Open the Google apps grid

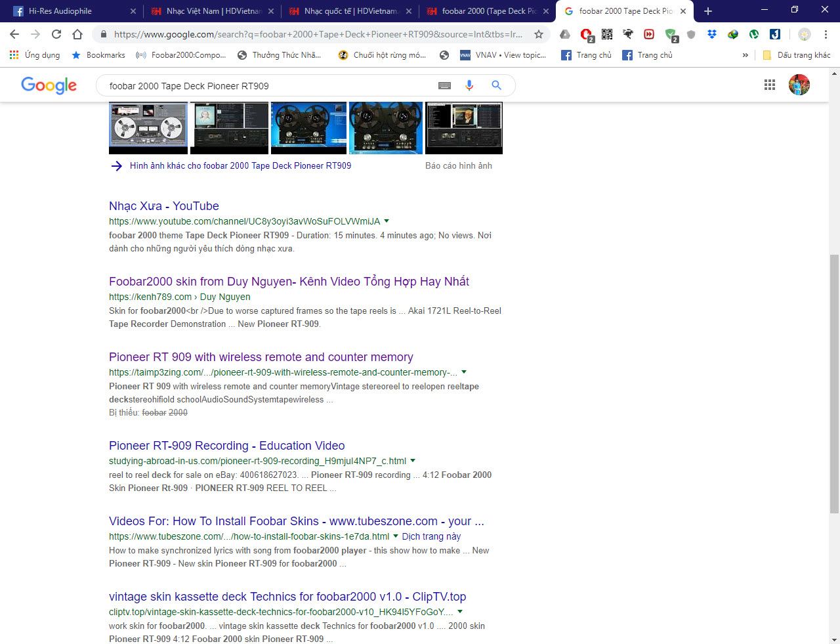770,85
